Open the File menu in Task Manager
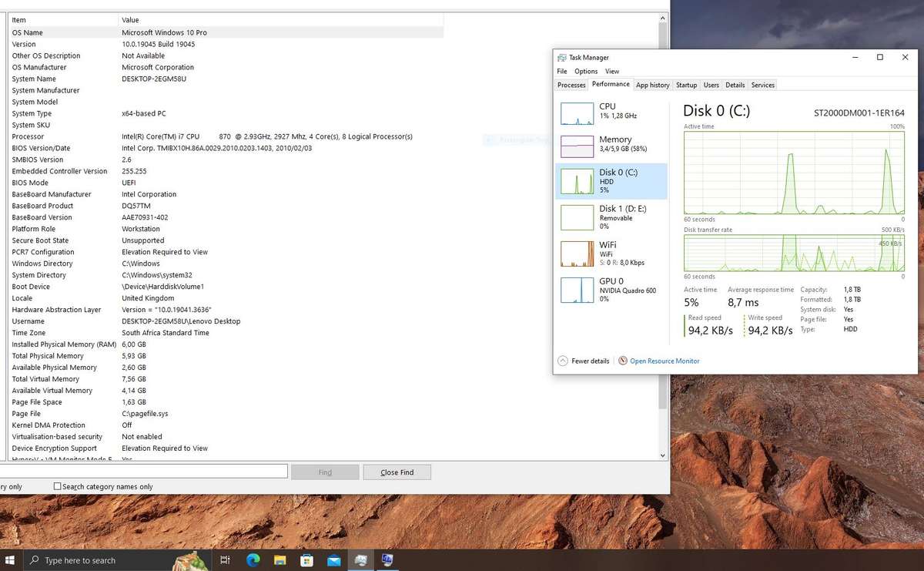 click(x=561, y=71)
